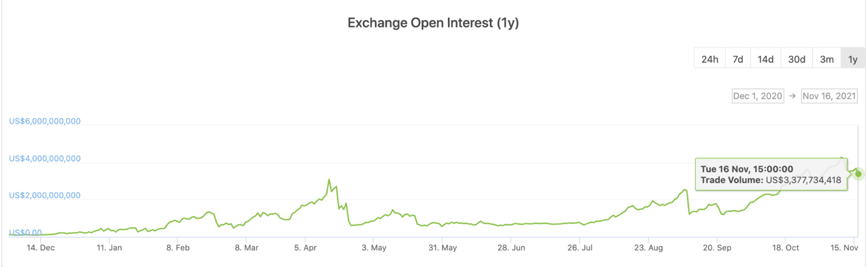Click the 14. Dec date axis label
Screen dimensions: 868x267
[41, 248]
